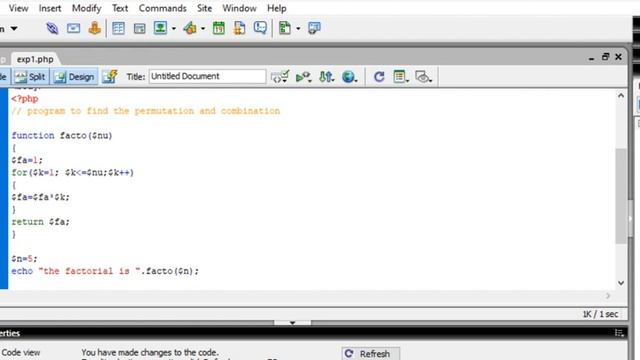The width and height of the screenshot is (640, 360).
Task: Click the '$fa=$fa*$k;' code line
Action: click(41, 197)
